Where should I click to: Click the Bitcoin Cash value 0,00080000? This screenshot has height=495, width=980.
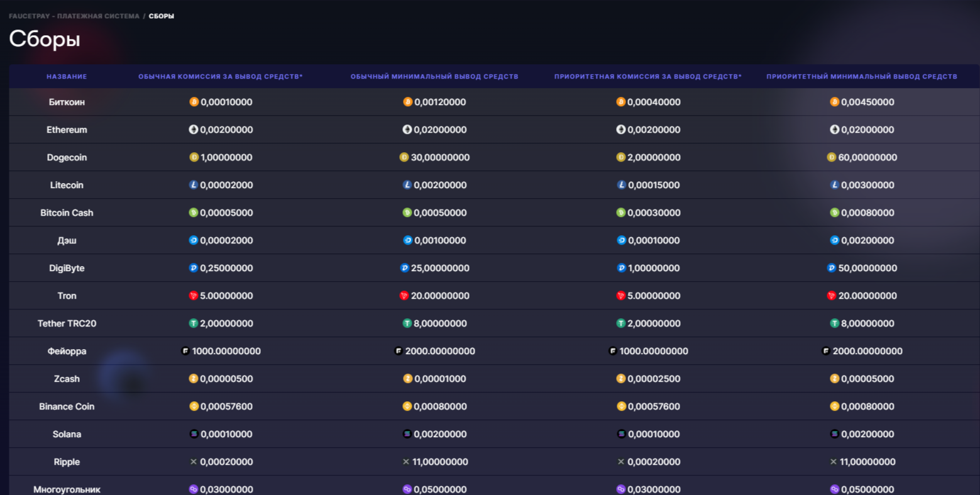(x=867, y=213)
